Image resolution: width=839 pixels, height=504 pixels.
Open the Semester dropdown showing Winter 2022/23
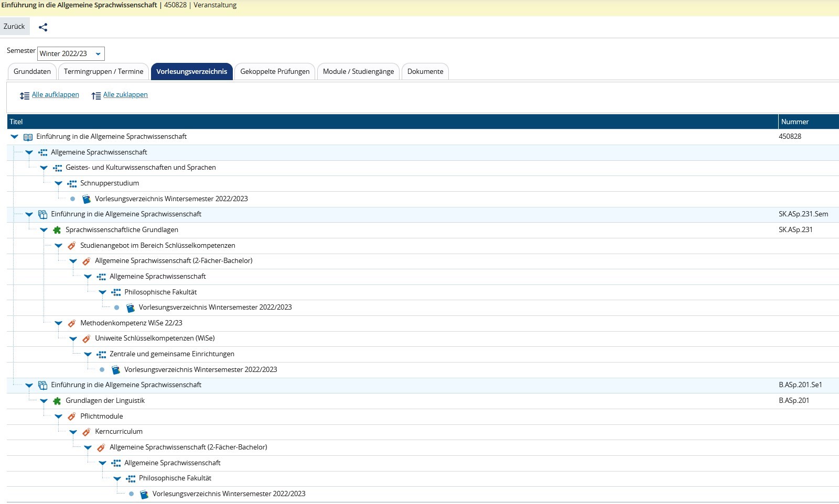pos(71,53)
